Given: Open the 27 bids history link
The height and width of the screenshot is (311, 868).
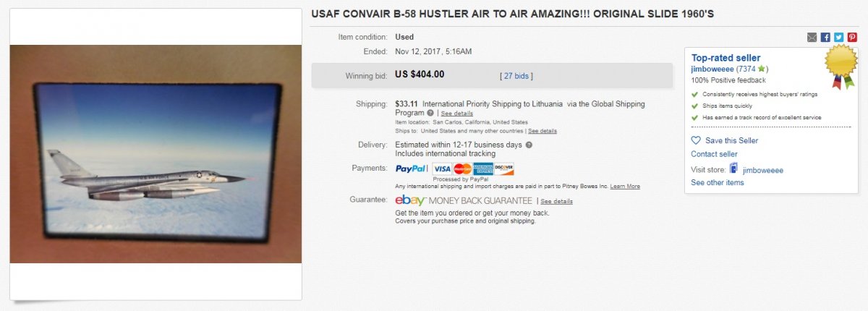Looking at the screenshot, I should (x=516, y=75).
